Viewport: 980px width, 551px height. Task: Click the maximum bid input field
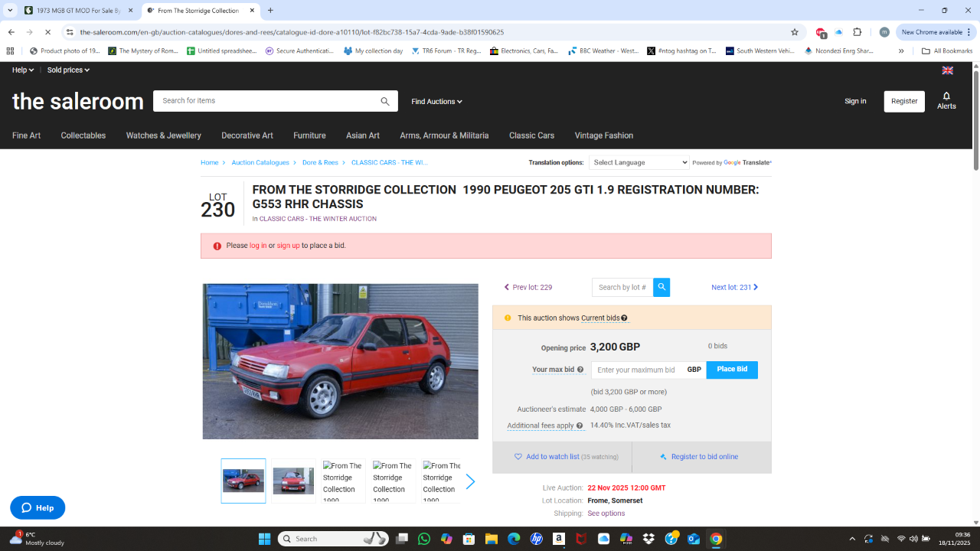pos(636,370)
